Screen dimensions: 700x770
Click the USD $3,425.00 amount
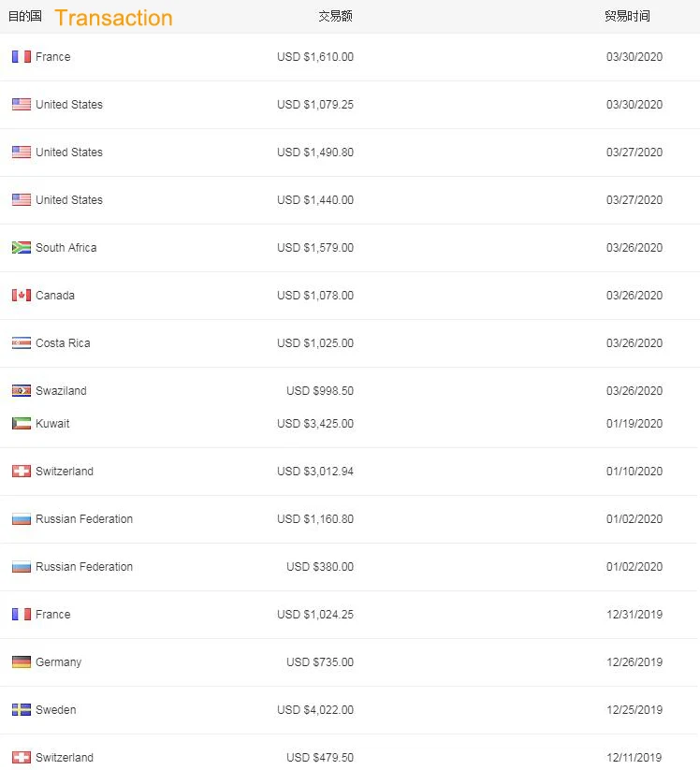click(315, 424)
